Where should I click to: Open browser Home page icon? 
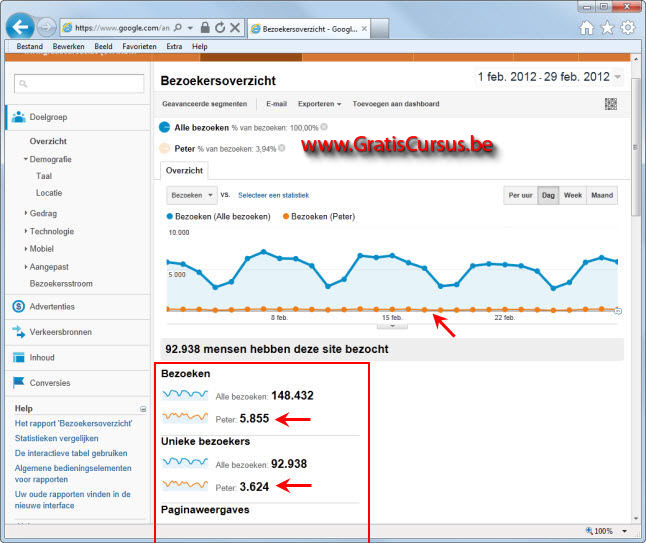click(586, 28)
